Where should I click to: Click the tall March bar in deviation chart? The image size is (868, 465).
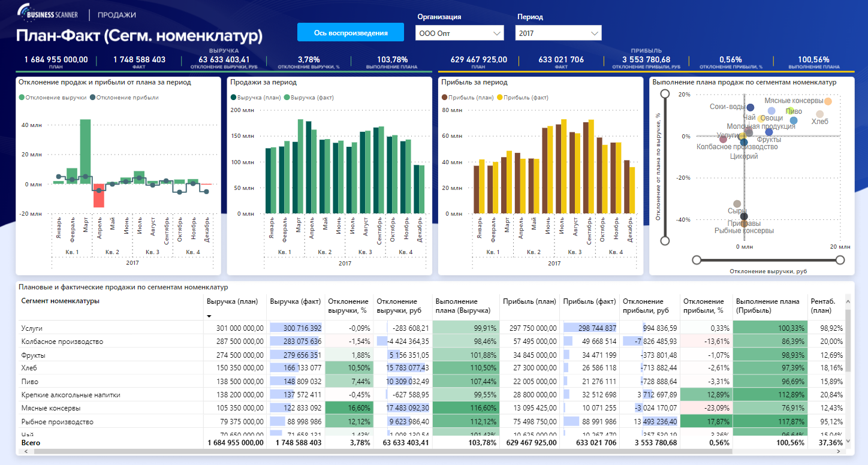pyautogui.click(x=85, y=152)
